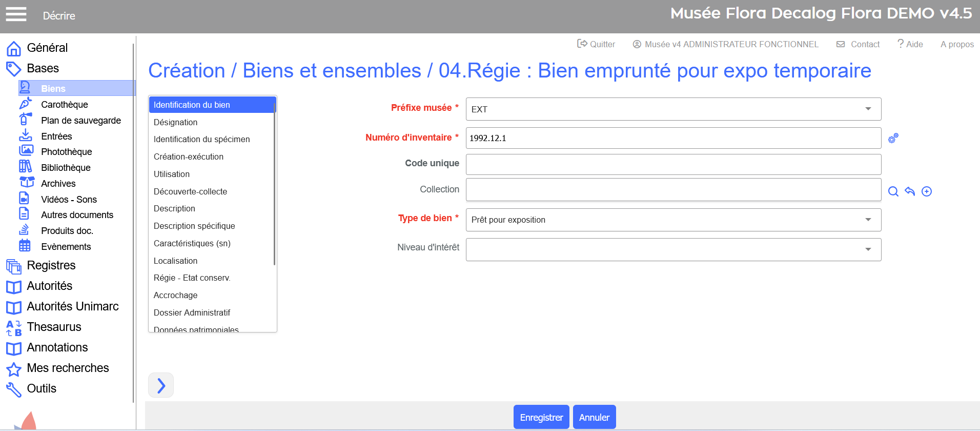980x431 pixels.
Task: Open the Thesaurus menu
Action: click(x=54, y=327)
